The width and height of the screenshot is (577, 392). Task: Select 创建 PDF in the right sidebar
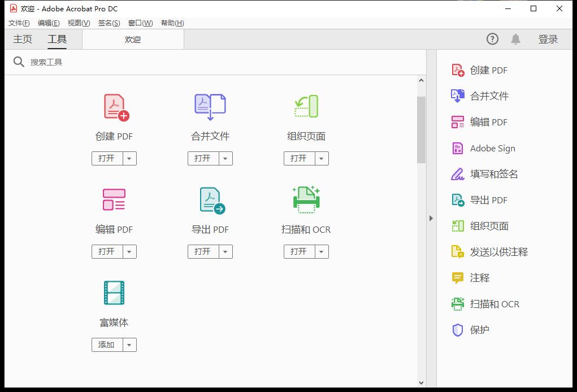[x=479, y=70]
